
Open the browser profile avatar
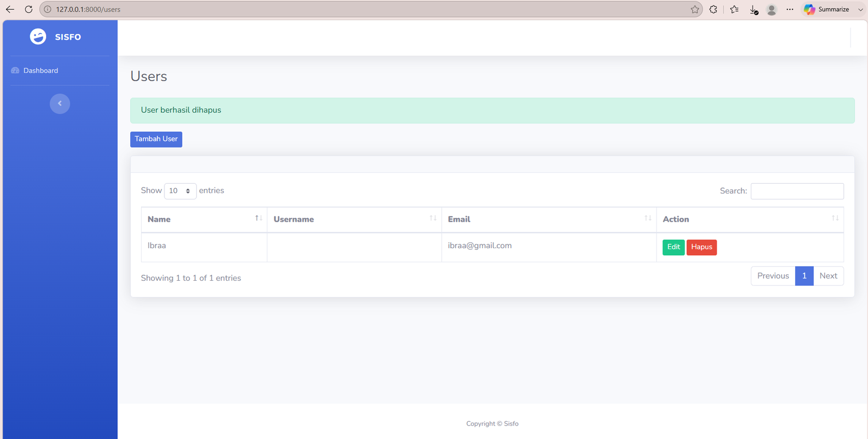771,10
